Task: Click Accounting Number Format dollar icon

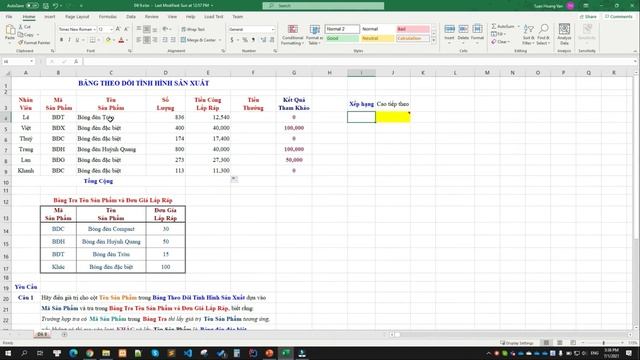Action: (x=232, y=40)
